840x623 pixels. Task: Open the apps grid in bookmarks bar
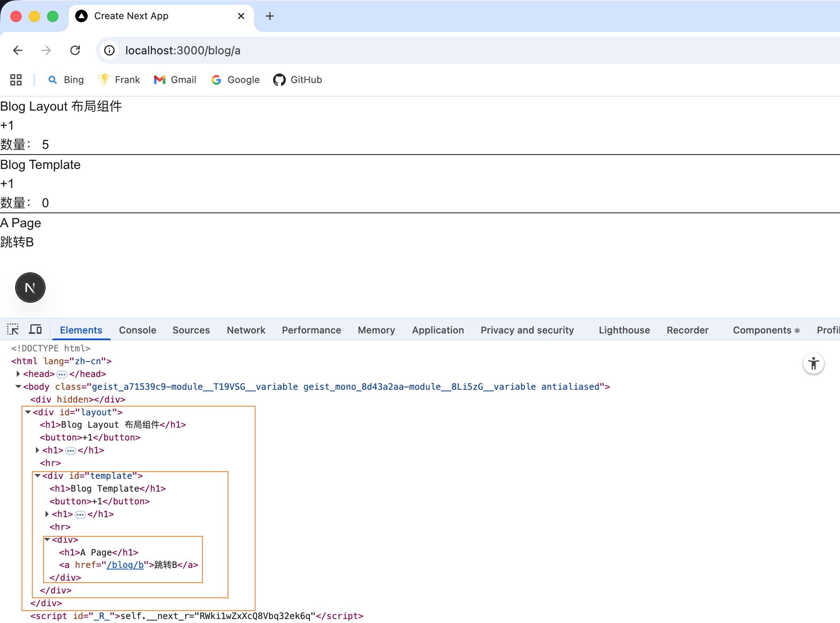pyautogui.click(x=16, y=80)
